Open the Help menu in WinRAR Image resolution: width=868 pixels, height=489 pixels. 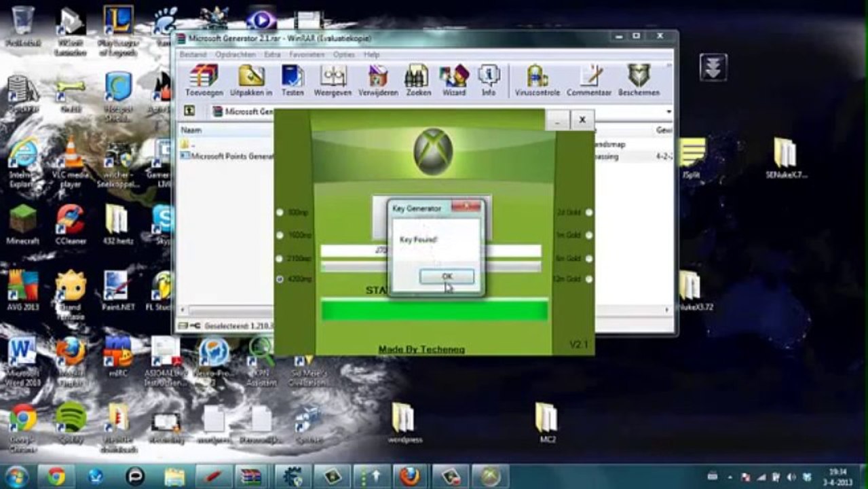[x=371, y=54]
